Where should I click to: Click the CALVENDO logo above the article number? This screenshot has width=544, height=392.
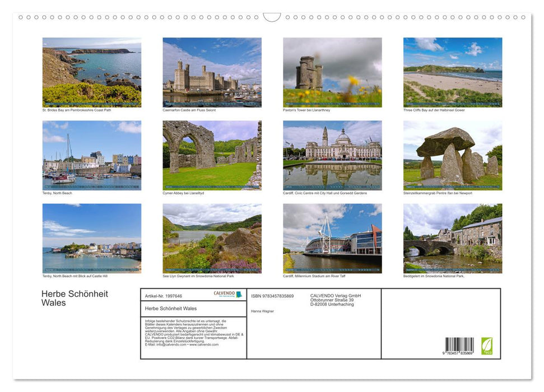[224, 294]
